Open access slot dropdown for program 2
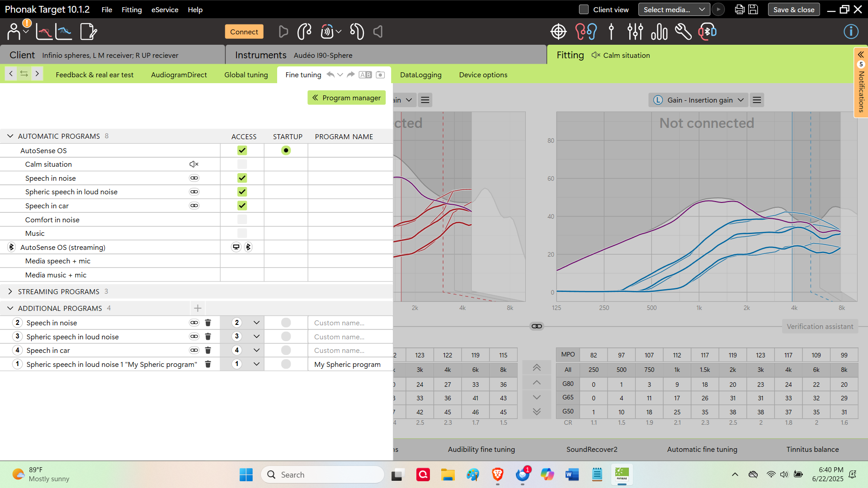The width and height of the screenshot is (868, 488). (256, 323)
